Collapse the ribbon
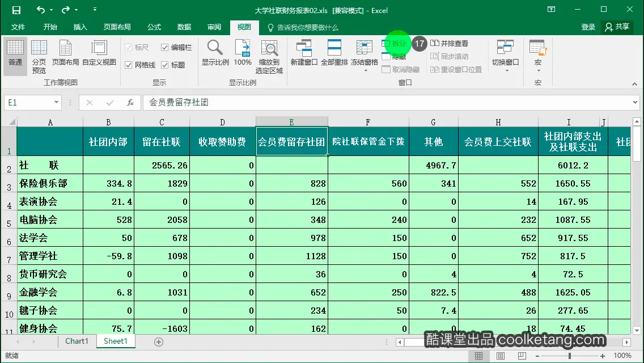Image resolution: width=644 pixels, height=363 pixels. pyautogui.click(x=634, y=83)
